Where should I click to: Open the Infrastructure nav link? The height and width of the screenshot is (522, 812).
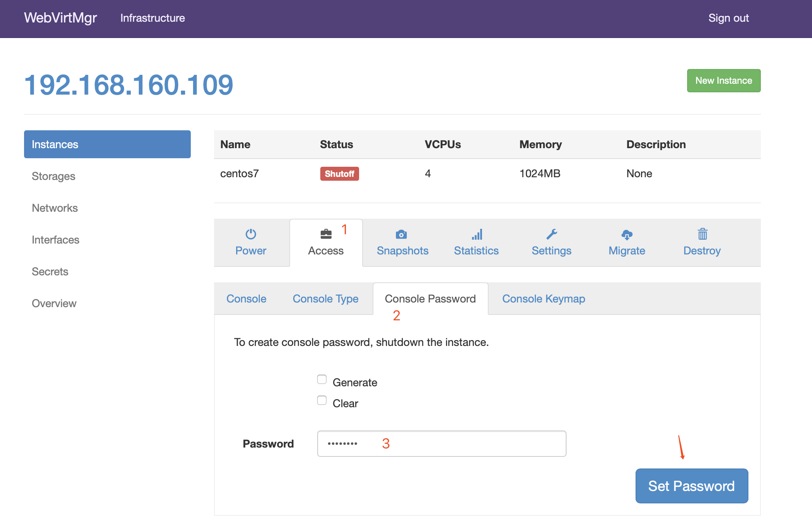coord(152,18)
